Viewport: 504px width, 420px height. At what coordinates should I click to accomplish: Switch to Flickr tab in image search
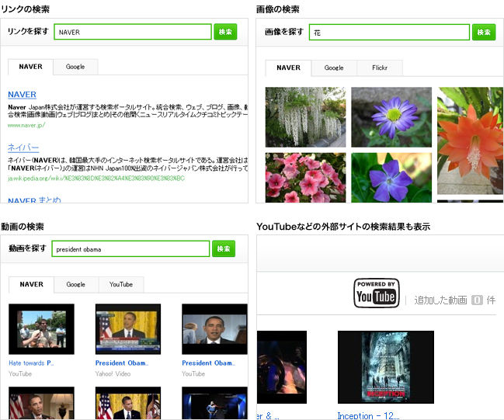380,68
